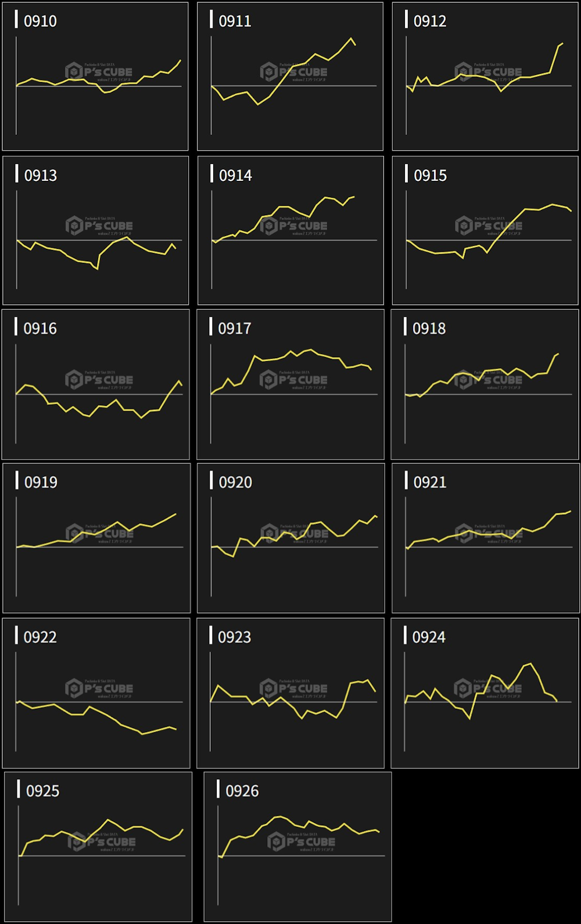Click the P's CUBE logo on chart 0910
Screen dimensions: 581x924
click(99, 72)
